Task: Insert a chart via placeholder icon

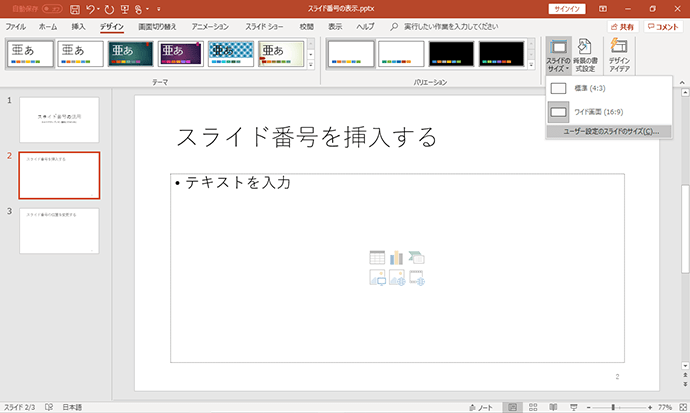Action: 396,257
